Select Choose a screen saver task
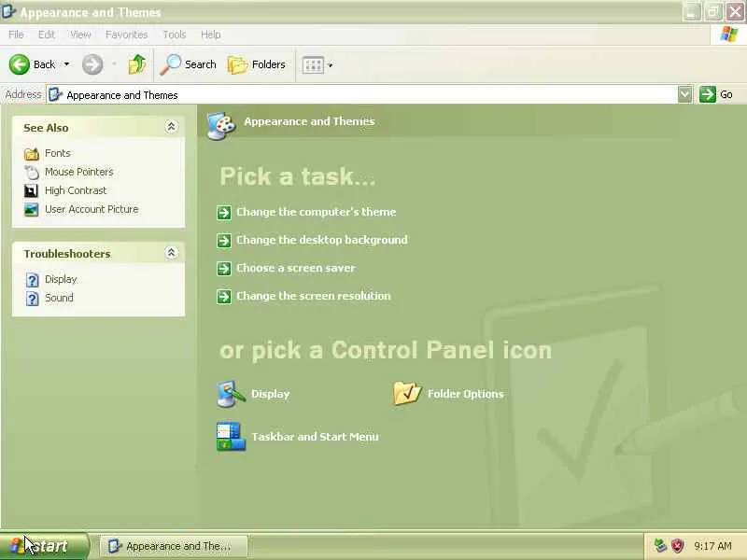Viewport: 747px width, 560px height. pos(295,268)
